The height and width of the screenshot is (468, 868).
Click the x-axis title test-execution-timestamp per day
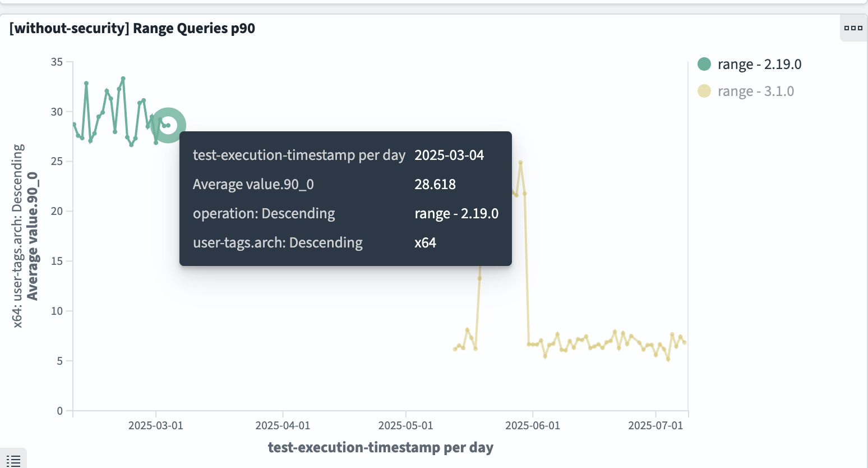tap(381, 447)
